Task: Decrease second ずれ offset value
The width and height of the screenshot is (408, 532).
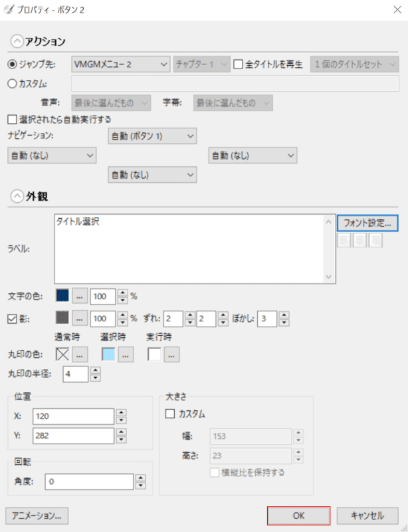Action: pos(223,323)
